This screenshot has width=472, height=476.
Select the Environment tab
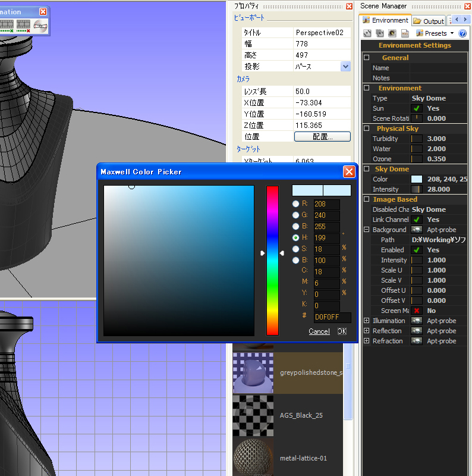click(x=385, y=21)
